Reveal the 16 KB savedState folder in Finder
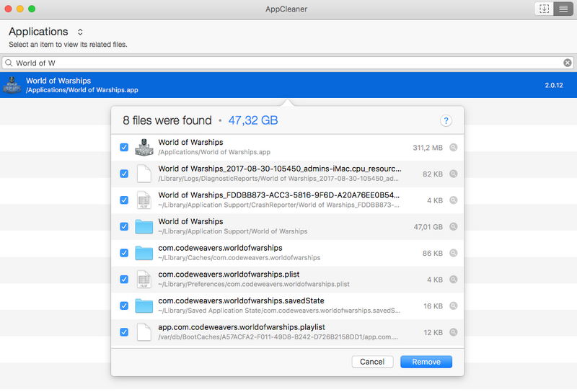Image resolution: width=577 pixels, height=392 pixels. 454,306
